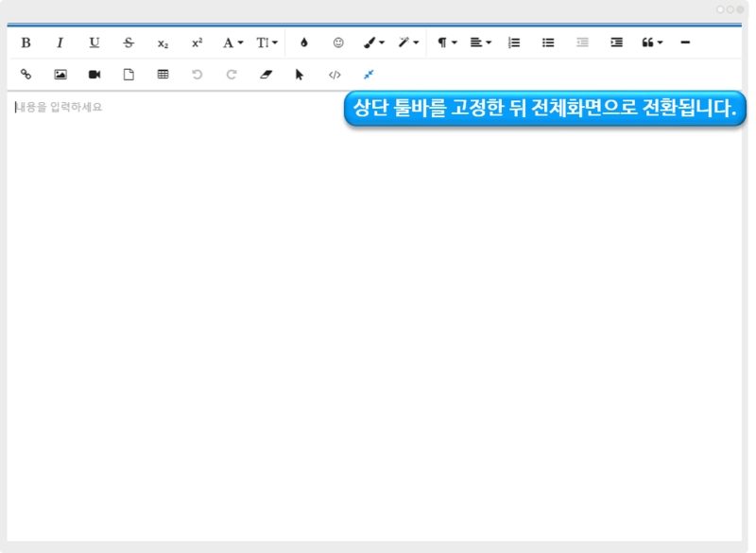Click the select all arrow icon
The image size is (756, 553).
point(300,75)
